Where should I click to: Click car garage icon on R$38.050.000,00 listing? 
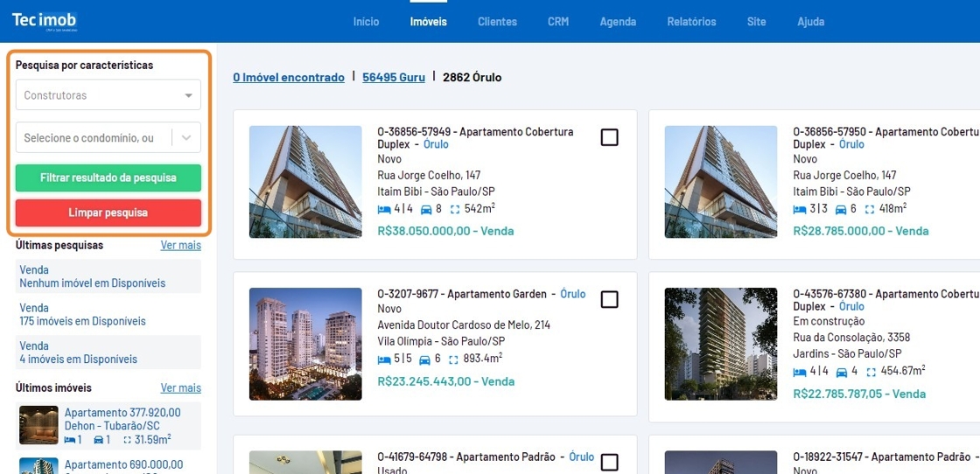425,210
